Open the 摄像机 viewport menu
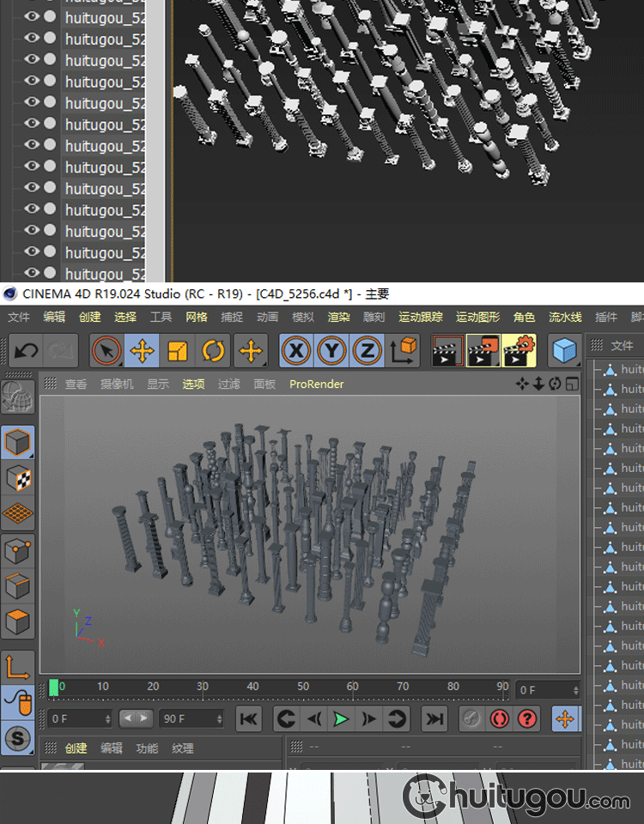The image size is (644, 824). point(117,384)
